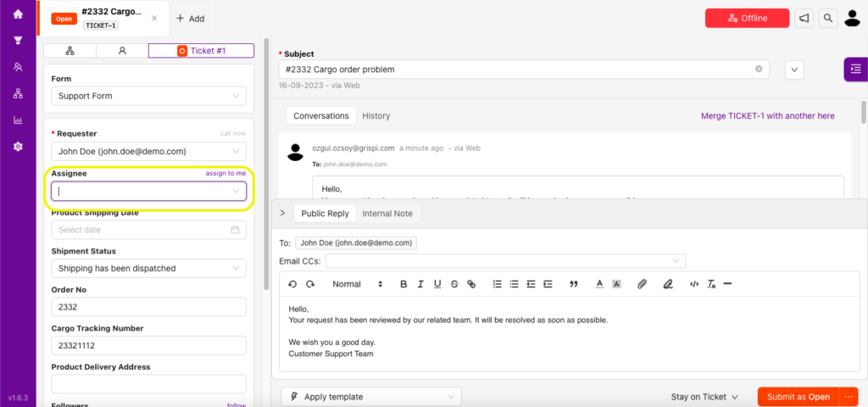Expand the chevron button beside Subject

[x=794, y=70]
